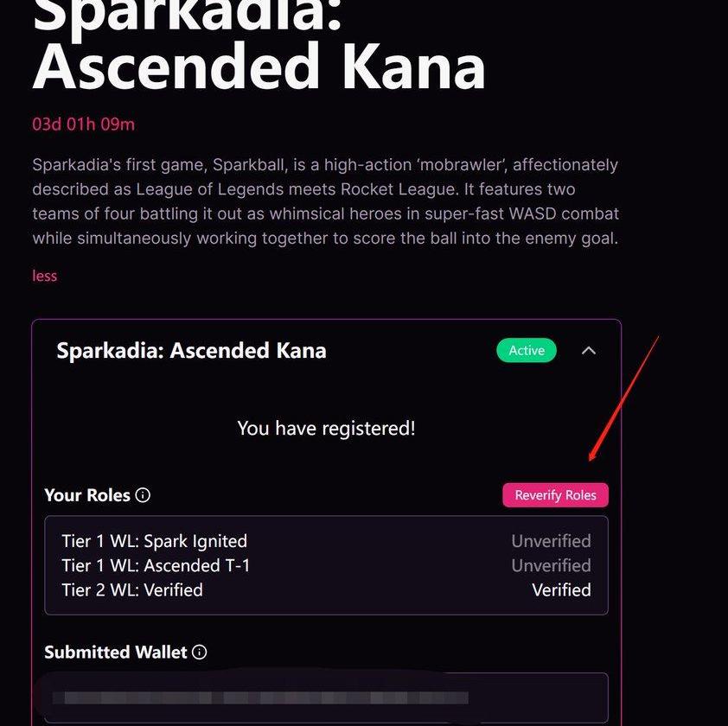Viewport: 728px width, 726px height.
Task: Click the Submitted Wallet section label
Action: [116, 653]
